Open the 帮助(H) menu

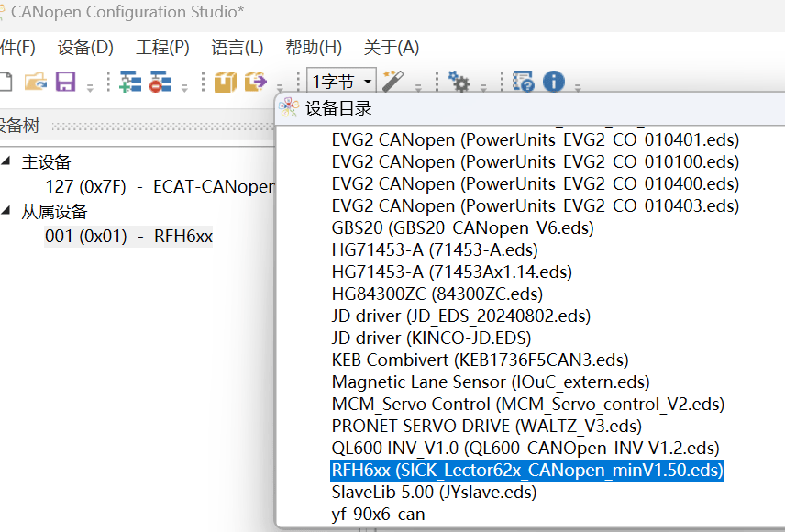[314, 48]
